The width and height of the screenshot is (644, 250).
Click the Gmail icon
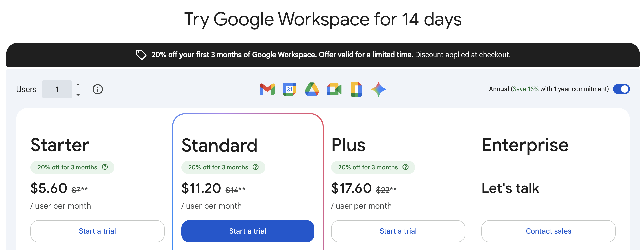click(267, 89)
